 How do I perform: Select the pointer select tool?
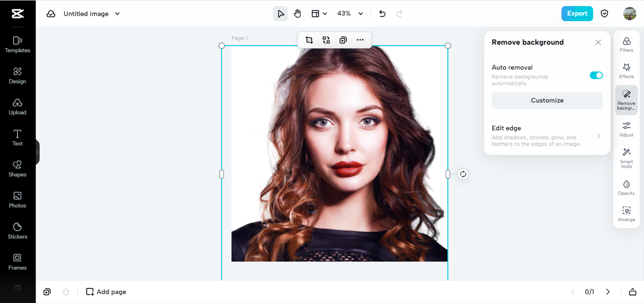click(281, 14)
